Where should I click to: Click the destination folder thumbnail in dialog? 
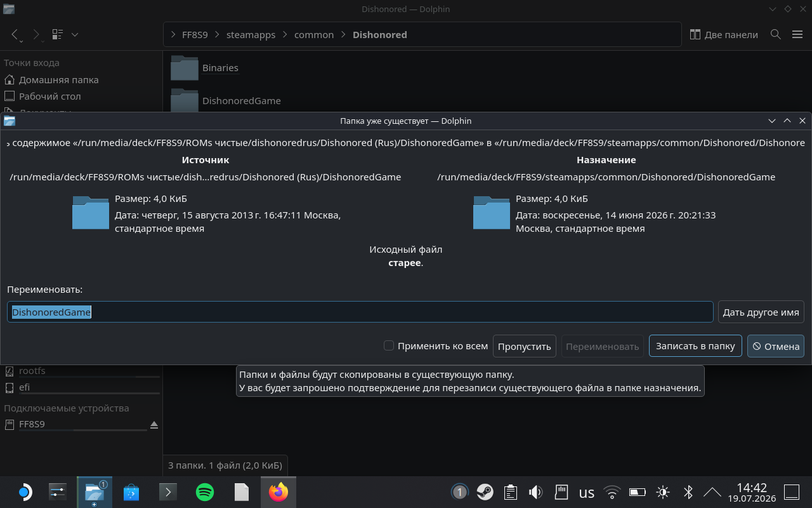point(492,212)
